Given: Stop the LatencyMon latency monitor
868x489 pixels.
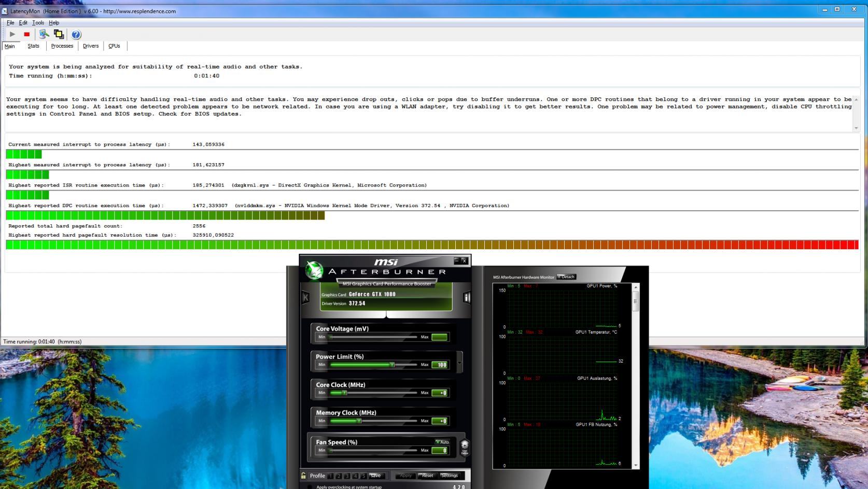Looking at the screenshot, I should [x=26, y=34].
